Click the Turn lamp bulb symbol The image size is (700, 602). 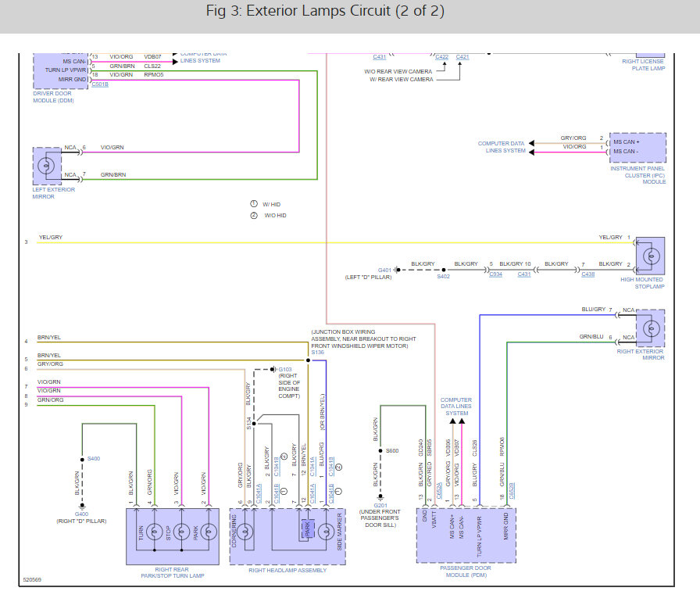pyautogui.click(x=155, y=532)
